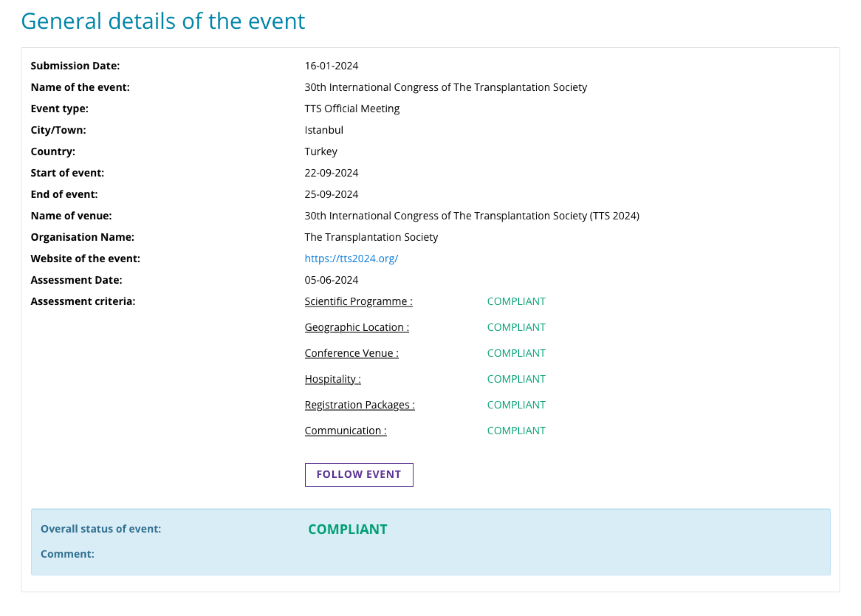Open the Geographic Location criterion

tap(356, 327)
